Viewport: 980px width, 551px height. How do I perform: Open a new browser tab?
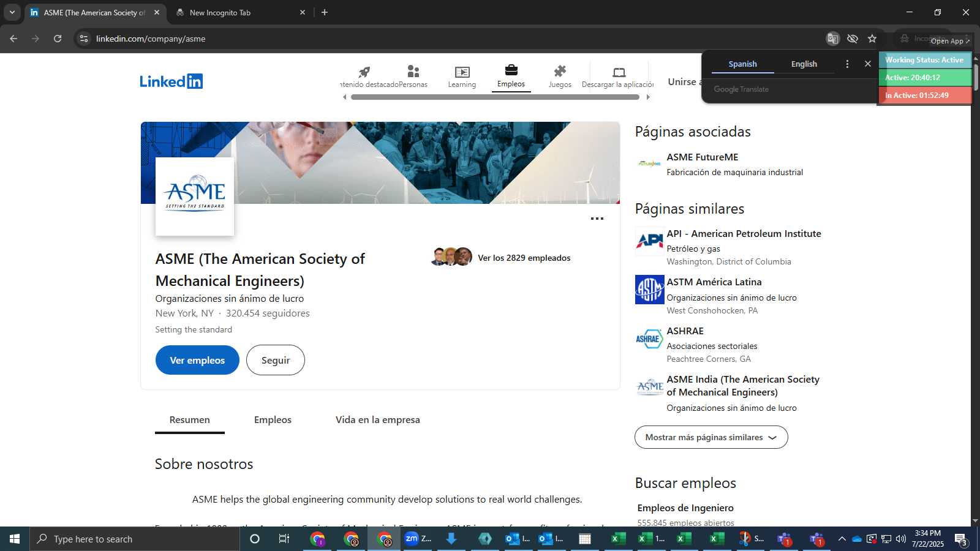325,12
